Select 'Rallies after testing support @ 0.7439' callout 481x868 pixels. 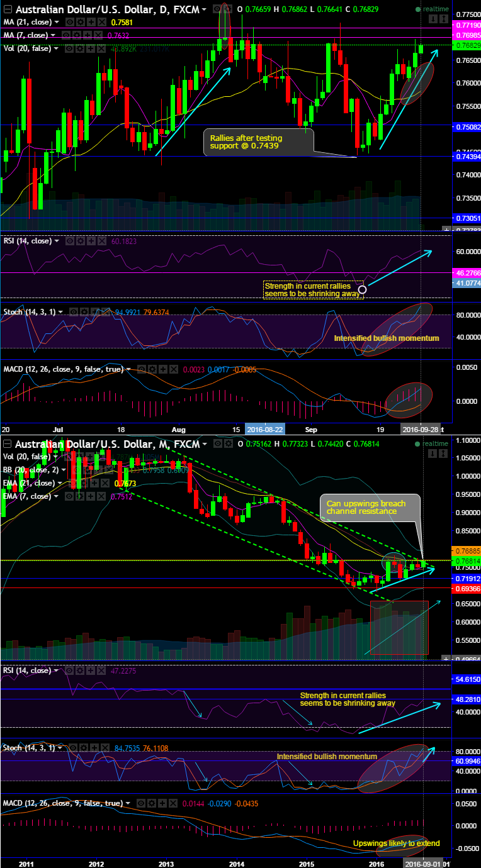point(258,142)
